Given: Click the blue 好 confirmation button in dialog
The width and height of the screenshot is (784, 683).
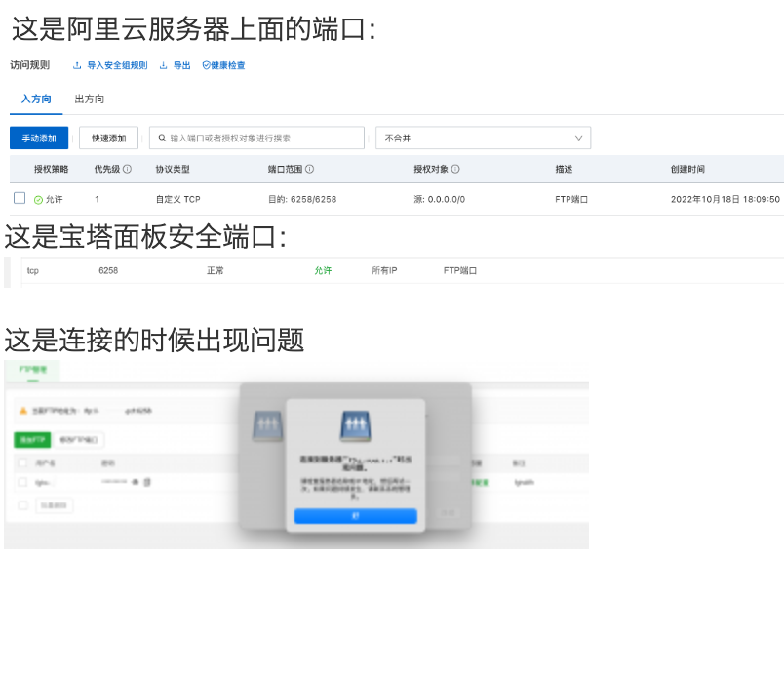Looking at the screenshot, I should tap(356, 516).
